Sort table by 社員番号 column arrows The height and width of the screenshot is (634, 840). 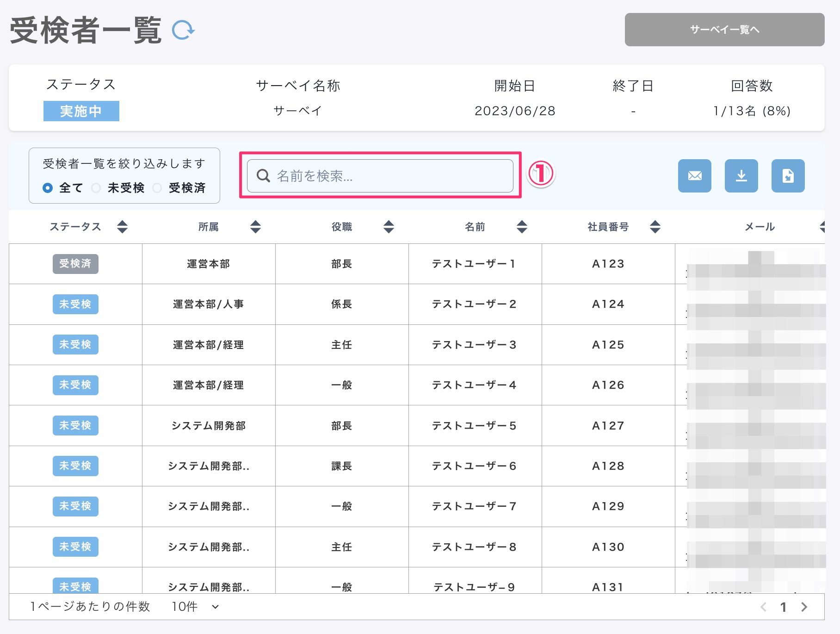[x=655, y=227]
